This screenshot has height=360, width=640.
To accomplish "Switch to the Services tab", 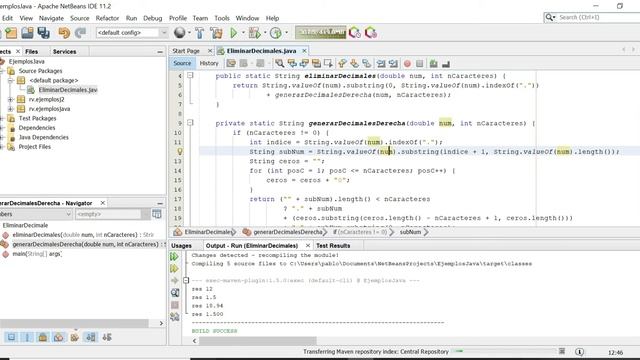I will 64,51.
